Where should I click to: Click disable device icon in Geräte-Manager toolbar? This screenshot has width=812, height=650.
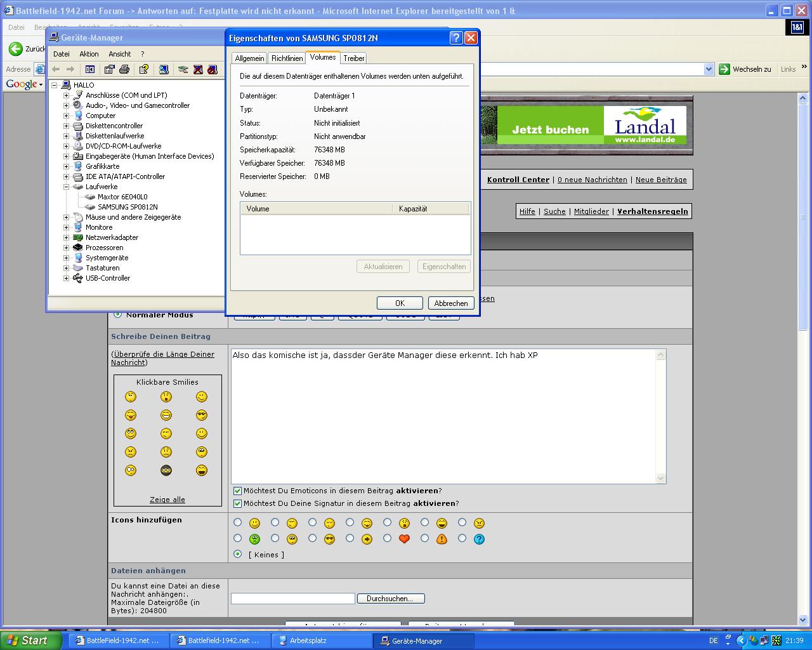213,69
